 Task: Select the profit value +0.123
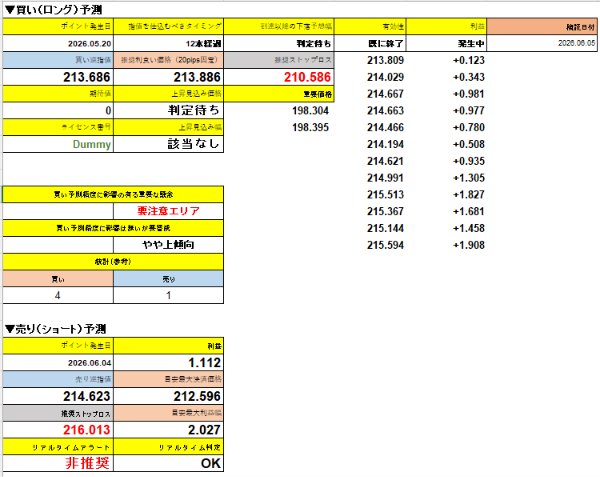(x=468, y=60)
